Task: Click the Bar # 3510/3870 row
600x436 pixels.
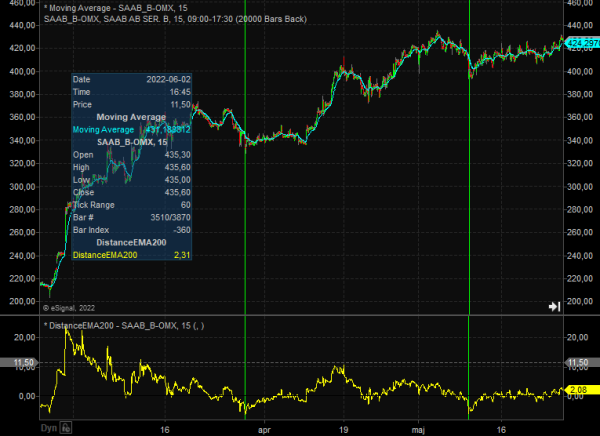Action: click(x=132, y=217)
